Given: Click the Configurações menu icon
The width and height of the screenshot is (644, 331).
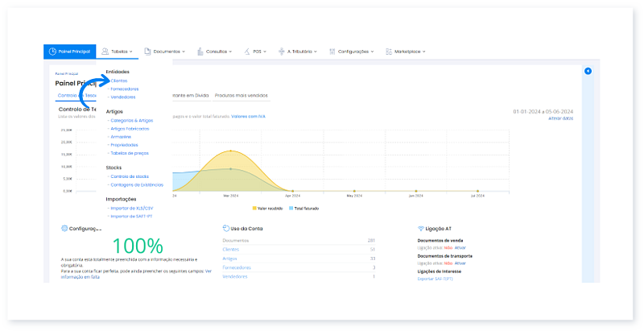Looking at the screenshot, I should pos(332,52).
